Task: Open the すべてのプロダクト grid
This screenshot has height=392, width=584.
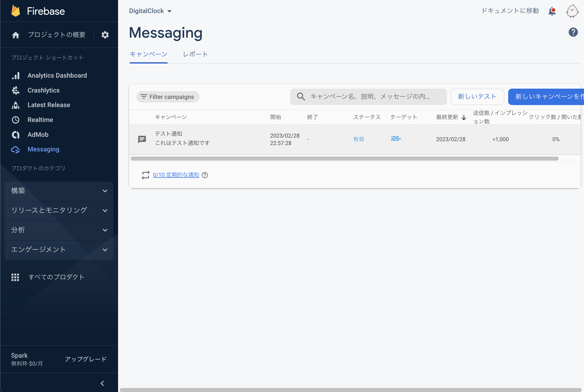Action: click(x=56, y=277)
